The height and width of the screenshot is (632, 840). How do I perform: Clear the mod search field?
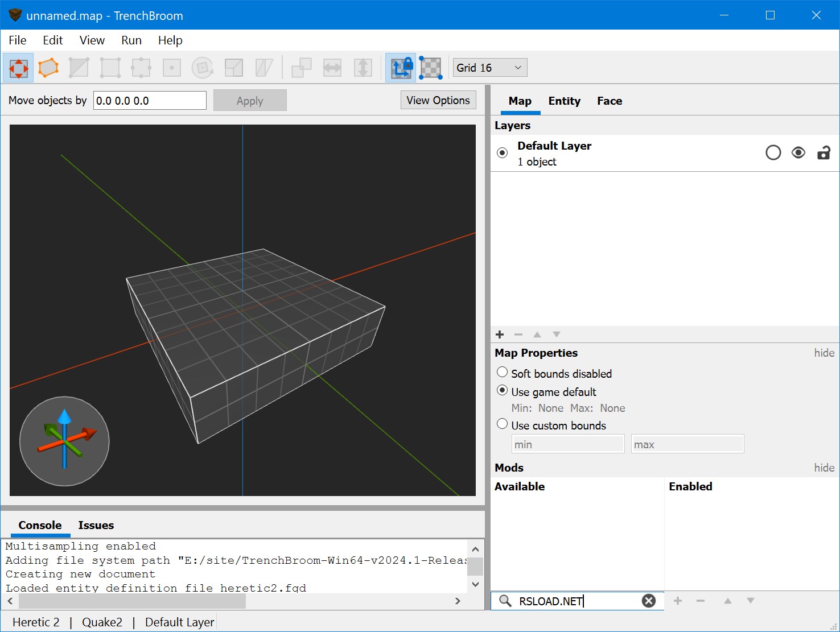648,601
